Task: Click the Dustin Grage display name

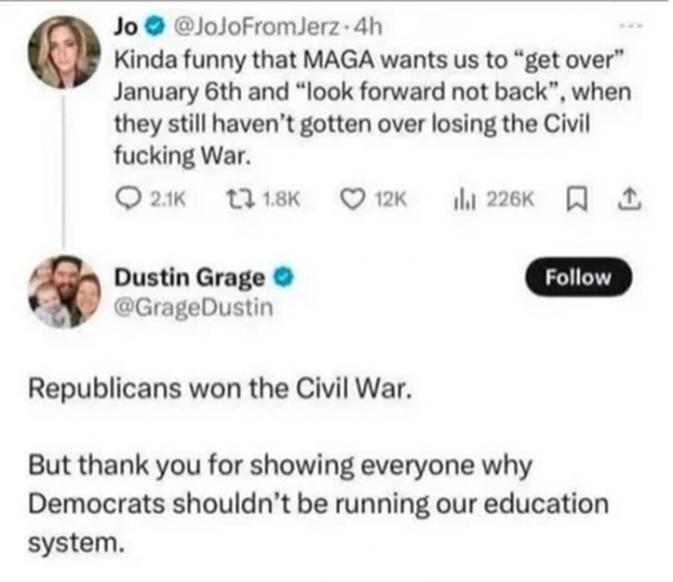Action: tap(190, 278)
